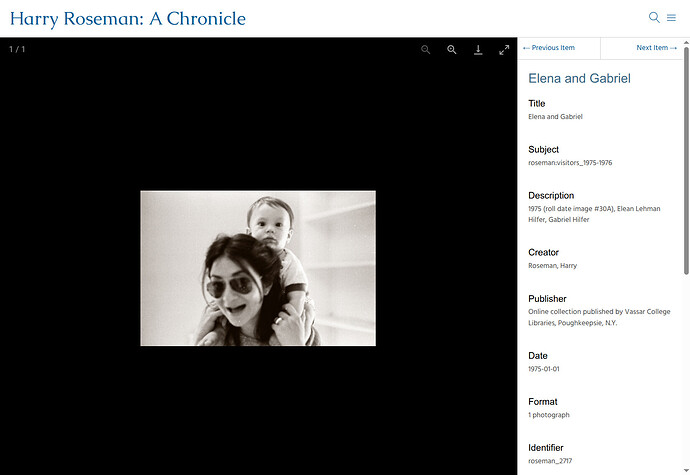Click the Elena and Gabriel photograph
Viewport: 690px width, 475px height.
pos(258,268)
